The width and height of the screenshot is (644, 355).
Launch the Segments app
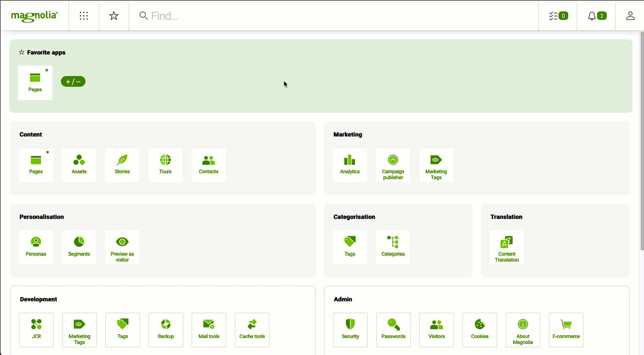[79, 247]
